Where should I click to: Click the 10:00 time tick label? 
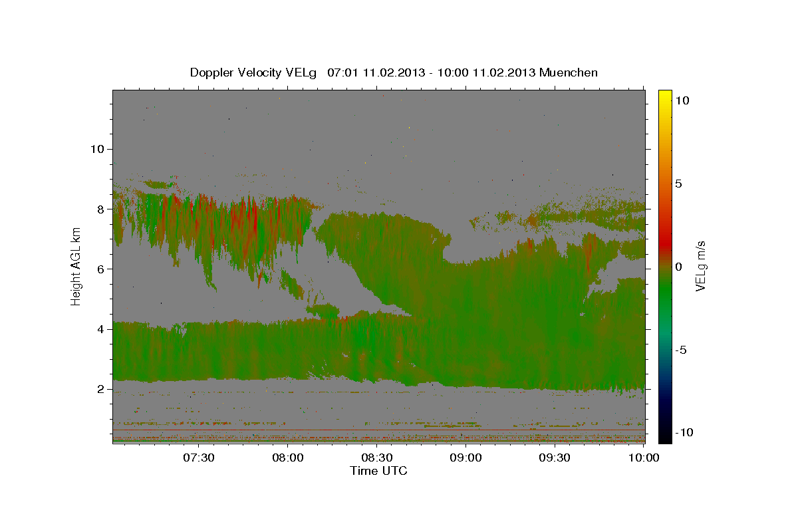pos(644,458)
